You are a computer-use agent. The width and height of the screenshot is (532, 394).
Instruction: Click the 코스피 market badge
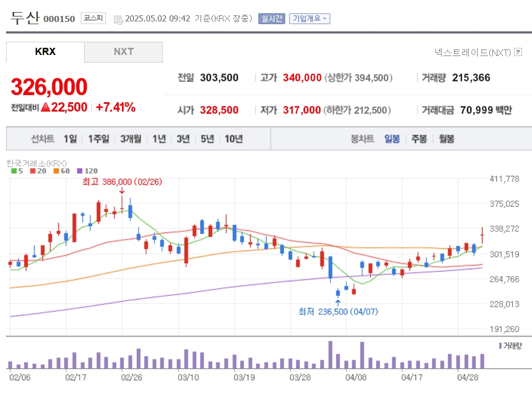click(93, 18)
